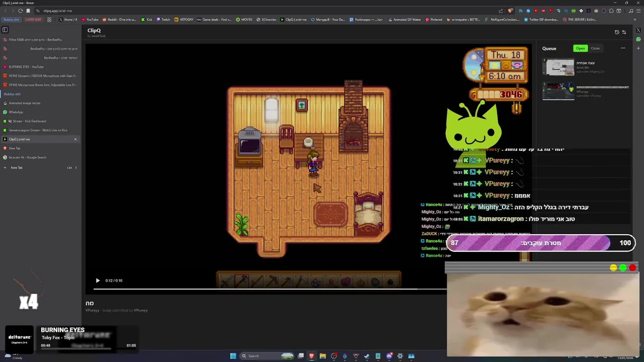Set the queue to Open
The image size is (644, 362).
[x=580, y=48]
